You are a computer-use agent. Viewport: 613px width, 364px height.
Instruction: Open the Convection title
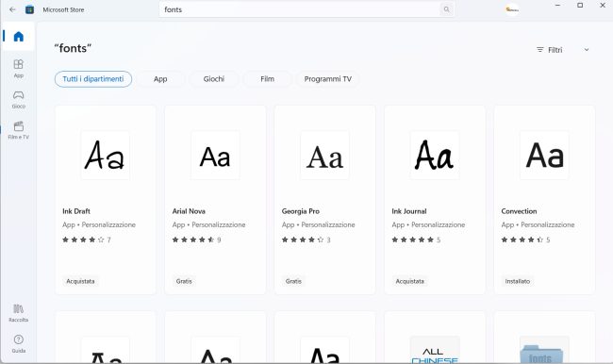tap(519, 211)
